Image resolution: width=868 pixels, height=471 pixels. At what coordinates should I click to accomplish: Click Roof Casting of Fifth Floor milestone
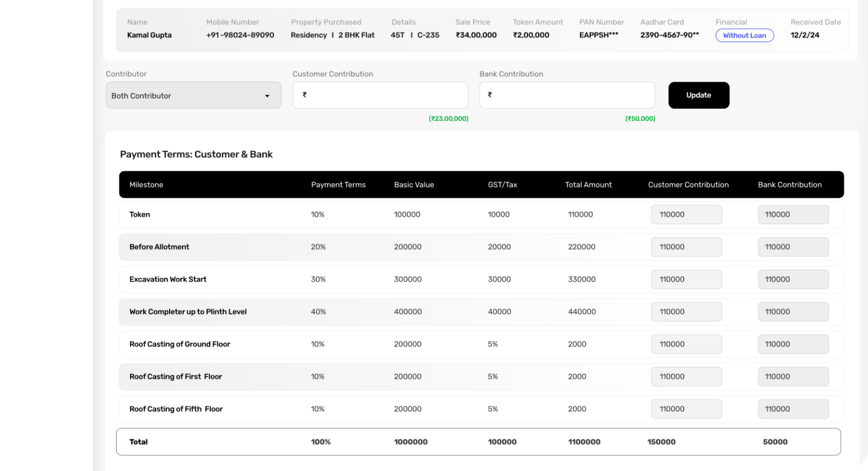click(x=176, y=409)
